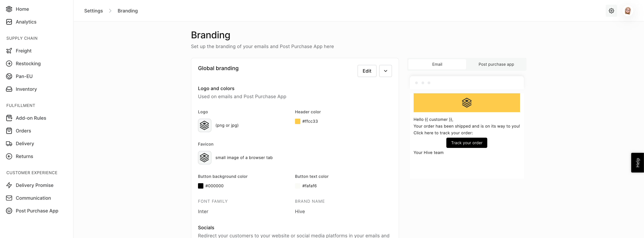Click the Delivery Promise lightning icon
This screenshot has width=644, height=238.
click(x=9, y=185)
